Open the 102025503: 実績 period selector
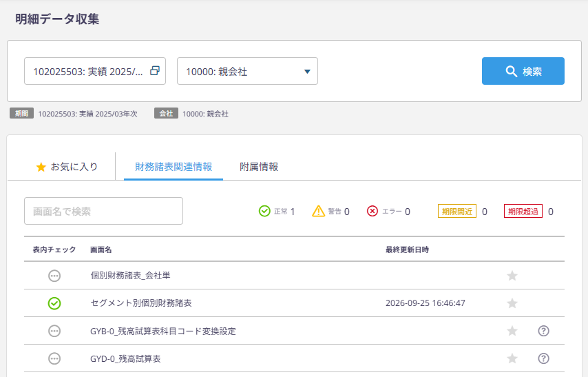This screenshot has width=588, height=377. coord(95,71)
